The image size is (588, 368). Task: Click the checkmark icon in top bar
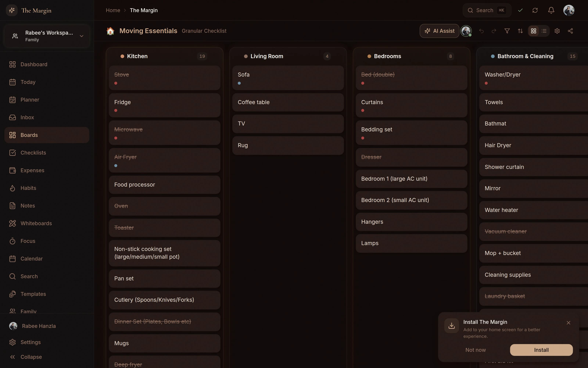pyautogui.click(x=520, y=10)
